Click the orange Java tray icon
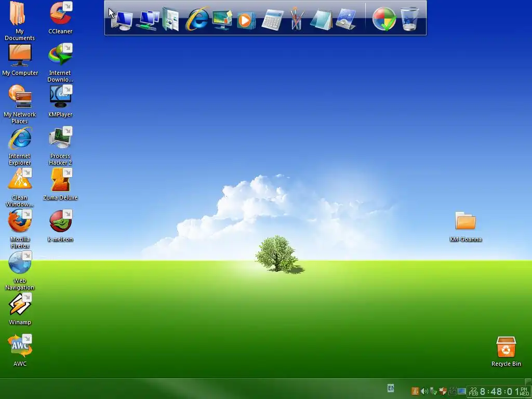Viewport: 532px width, 399px height. (415, 391)
